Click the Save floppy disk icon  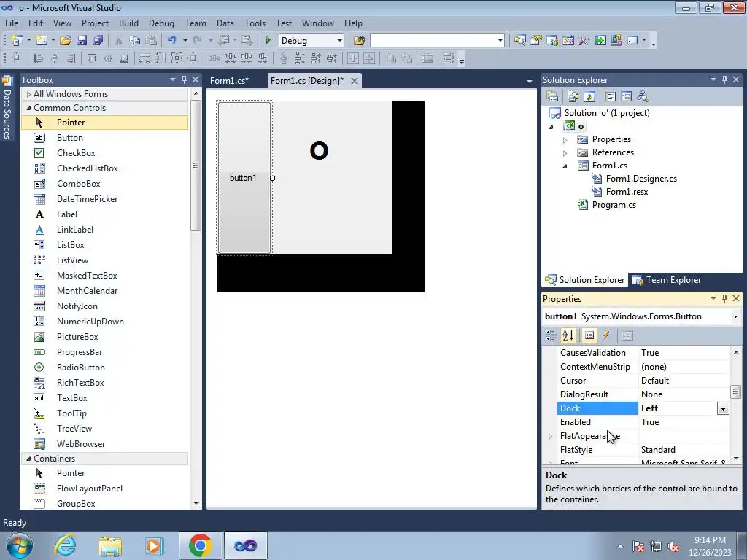coord(82,41)
